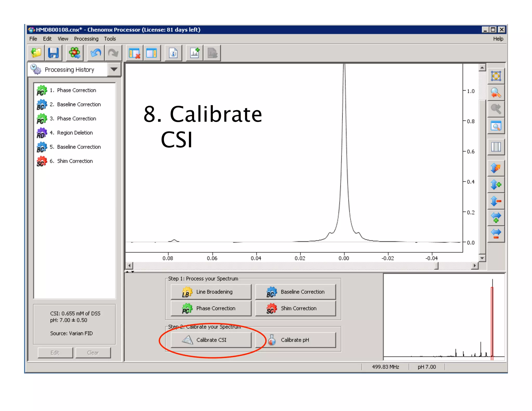
Task: Open the Processing History dropdown arrow
Action: [114, 69]
